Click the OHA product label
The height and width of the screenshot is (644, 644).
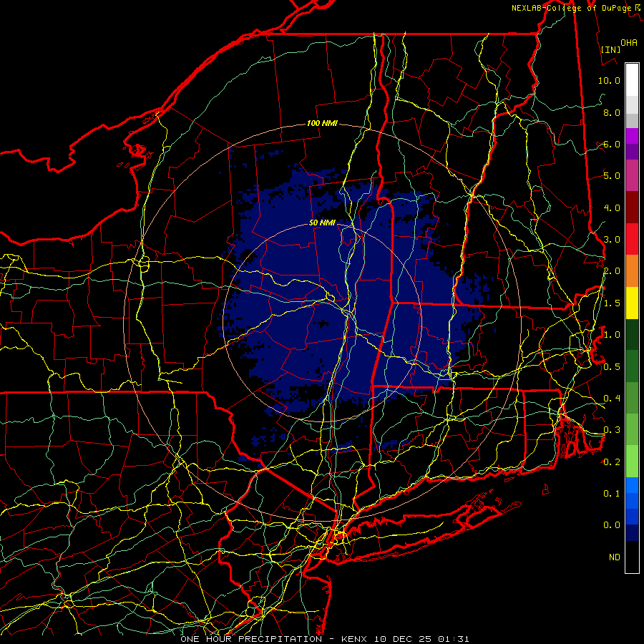629,43
